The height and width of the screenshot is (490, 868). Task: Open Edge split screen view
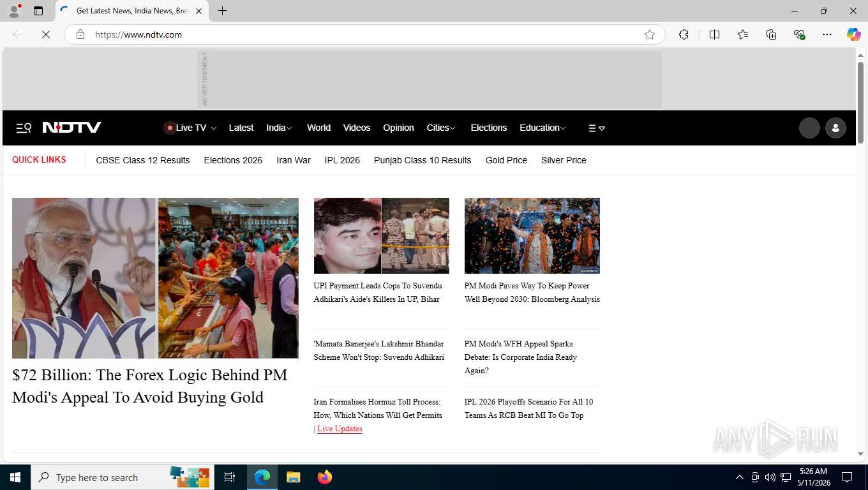(x=714, y=34)
